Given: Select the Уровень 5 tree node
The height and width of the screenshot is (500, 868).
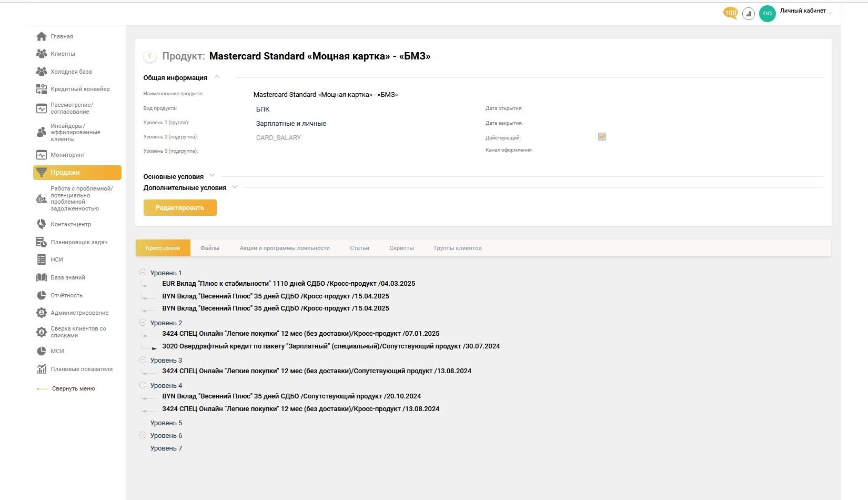Looking at the screenshot, I should tap(166, 423).
